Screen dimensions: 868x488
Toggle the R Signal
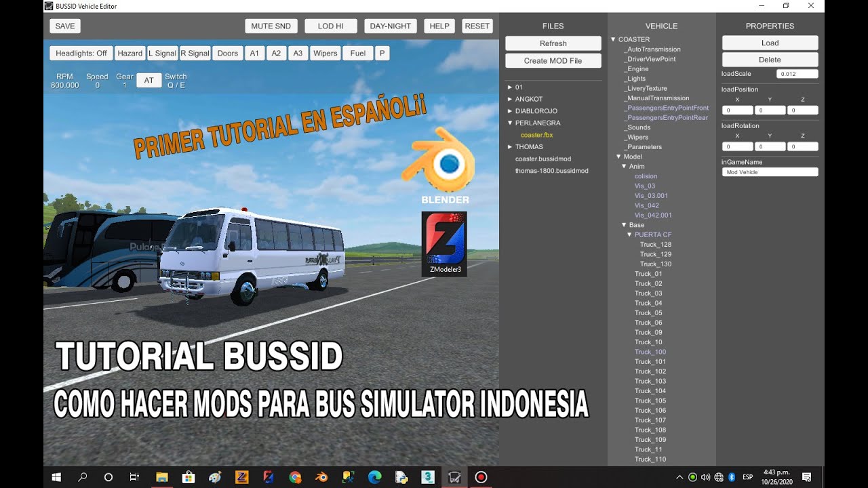(195, 53)
